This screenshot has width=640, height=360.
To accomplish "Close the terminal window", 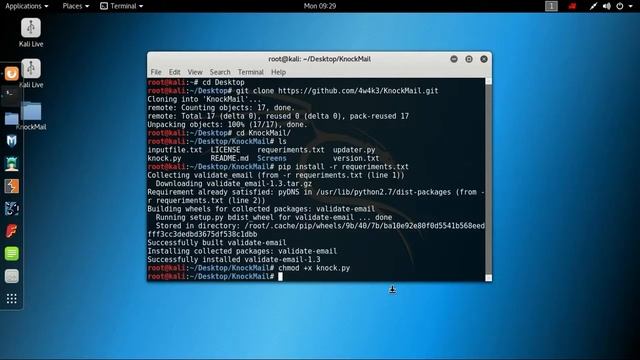I will click(x=484, y=59).
